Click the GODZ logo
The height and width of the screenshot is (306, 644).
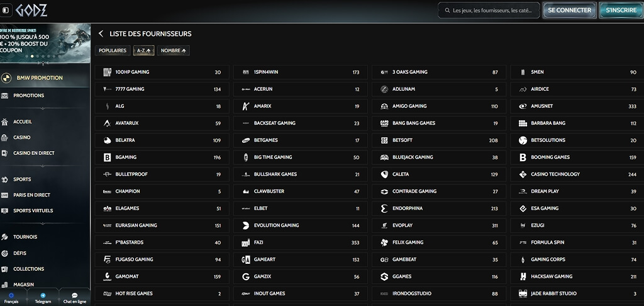31,10
